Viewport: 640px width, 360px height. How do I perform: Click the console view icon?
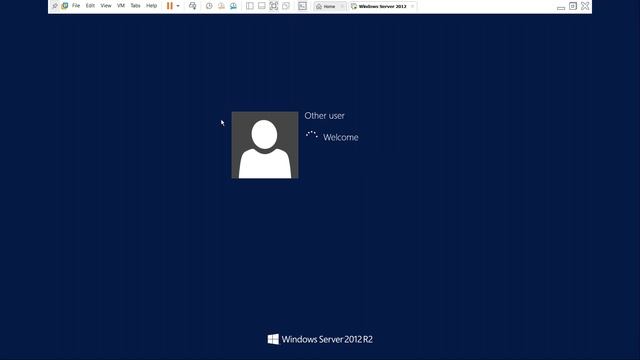pos(302,6)
